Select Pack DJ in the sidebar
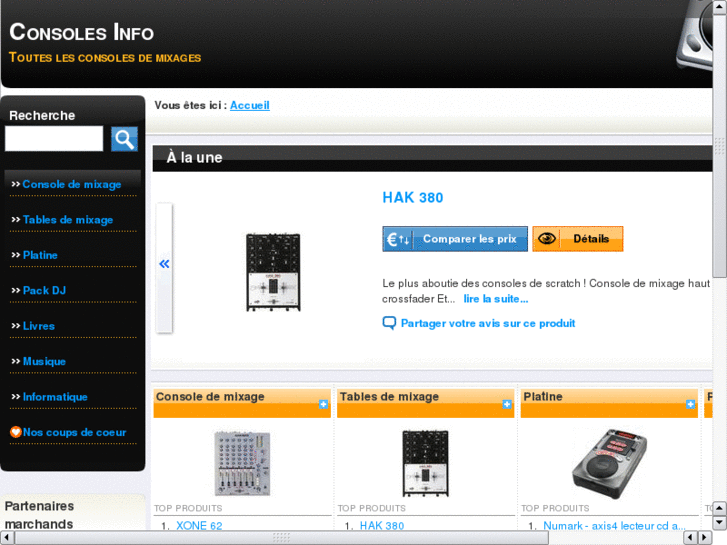 tap(45, 290)
